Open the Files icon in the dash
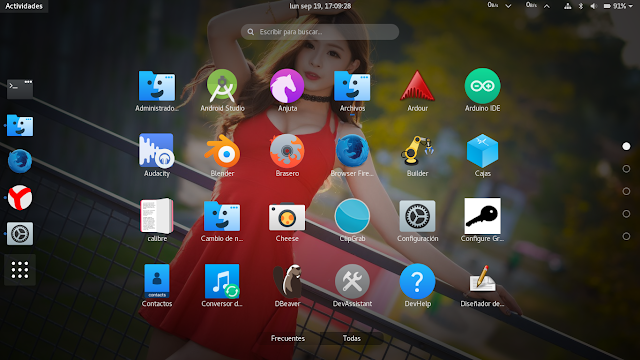640x360 pixels. [20, 125]
